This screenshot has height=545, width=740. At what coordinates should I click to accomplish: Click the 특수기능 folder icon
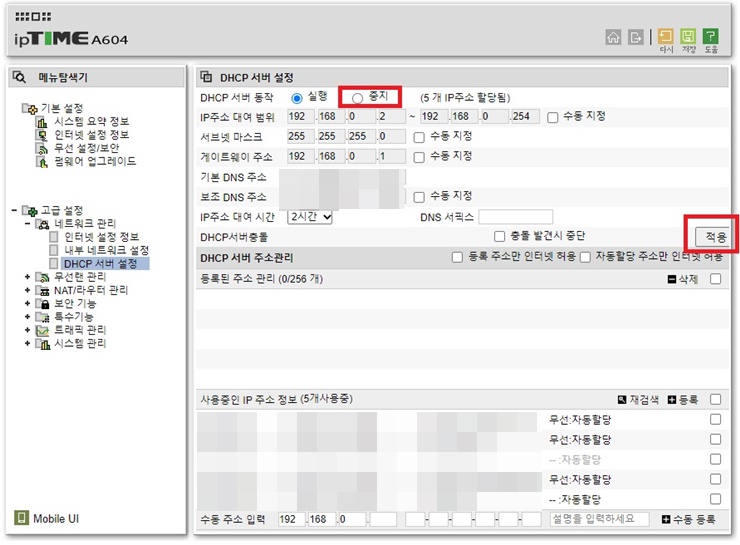tap(42, 317)
